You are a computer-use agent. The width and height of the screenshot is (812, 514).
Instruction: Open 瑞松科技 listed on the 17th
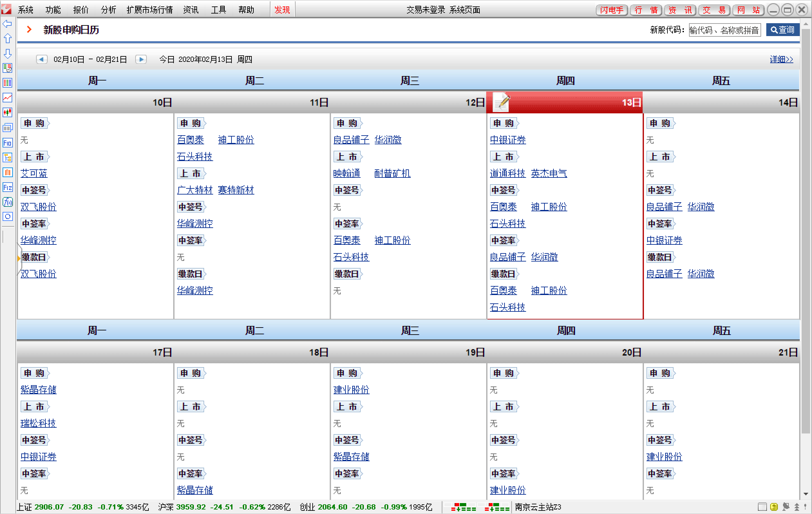[38, 423]
